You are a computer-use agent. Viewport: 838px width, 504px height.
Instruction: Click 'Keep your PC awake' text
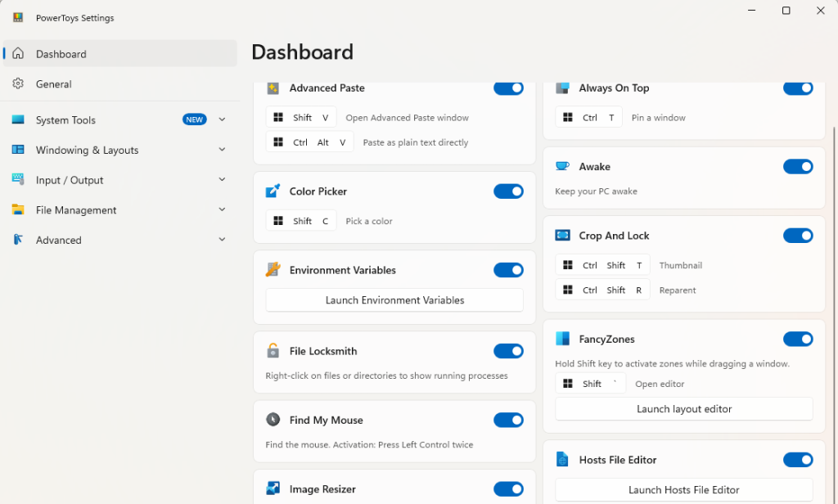click(x=596, y=191)
